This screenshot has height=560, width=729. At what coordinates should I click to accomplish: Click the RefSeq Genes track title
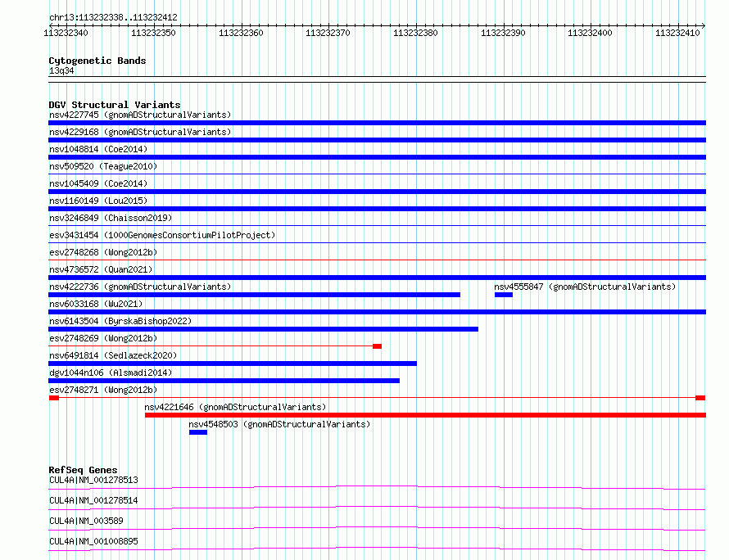point(83,470)
